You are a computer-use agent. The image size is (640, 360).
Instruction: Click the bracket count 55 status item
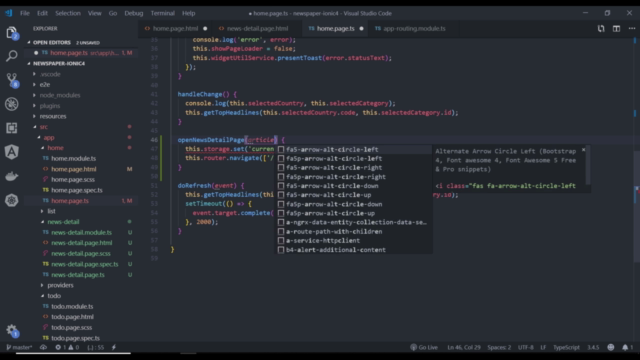tap(96, 347)
